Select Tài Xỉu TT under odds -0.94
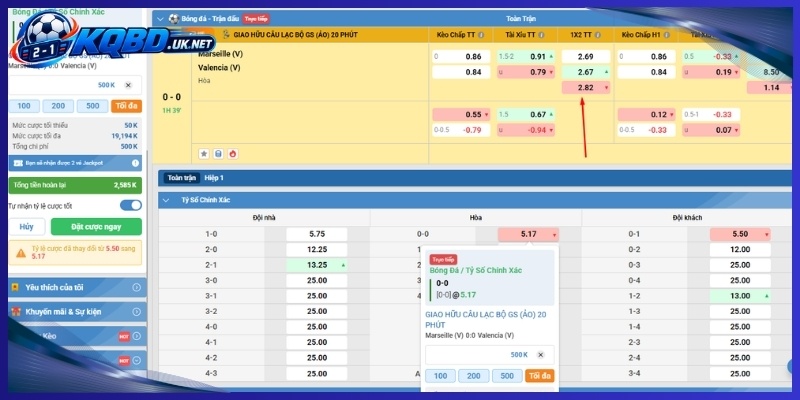Viewport: 800px width, 400px height. (x=526, y=130)
